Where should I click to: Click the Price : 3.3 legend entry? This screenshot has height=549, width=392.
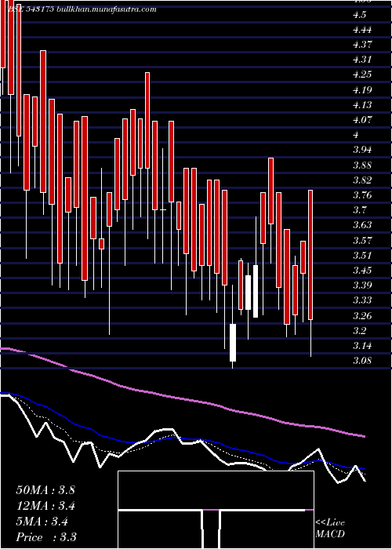pos(46,537)
